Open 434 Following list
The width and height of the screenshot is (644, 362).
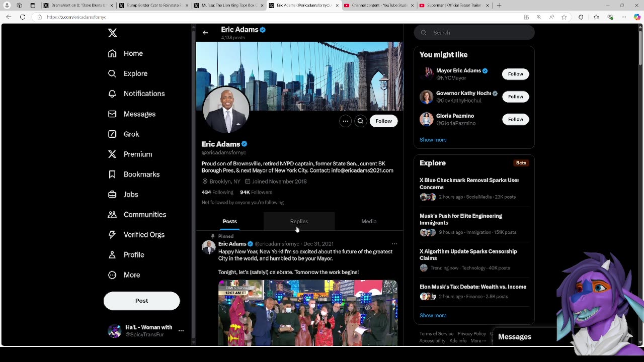tap(217, 192)
